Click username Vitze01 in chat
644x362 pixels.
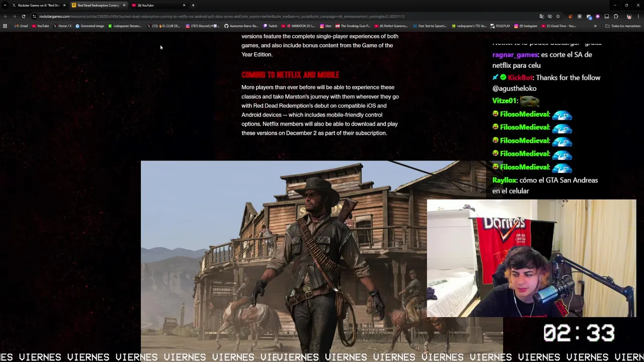[504, 101]
